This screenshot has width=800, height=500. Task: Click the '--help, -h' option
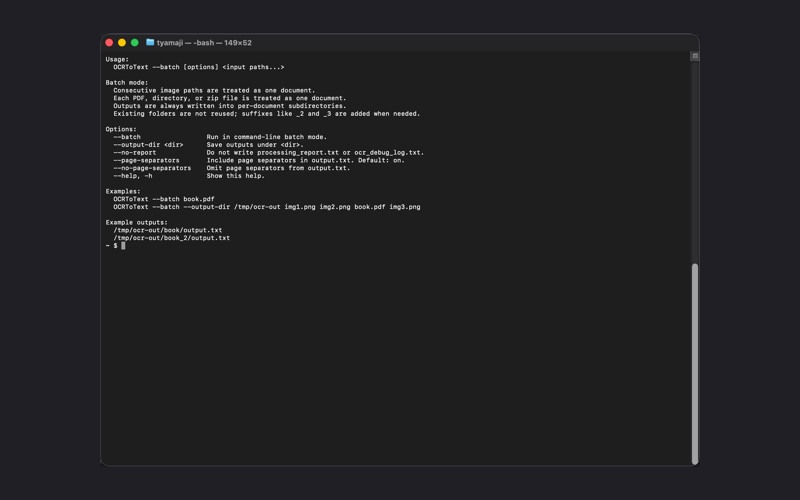click(133, 176)
